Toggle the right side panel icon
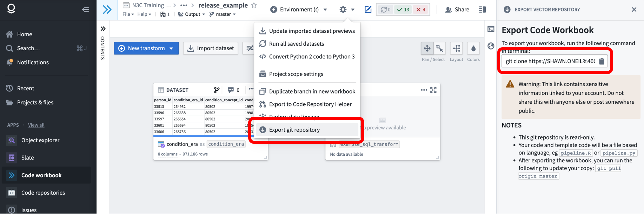Viewport: 644px width, 215px height. click(482, 10)
